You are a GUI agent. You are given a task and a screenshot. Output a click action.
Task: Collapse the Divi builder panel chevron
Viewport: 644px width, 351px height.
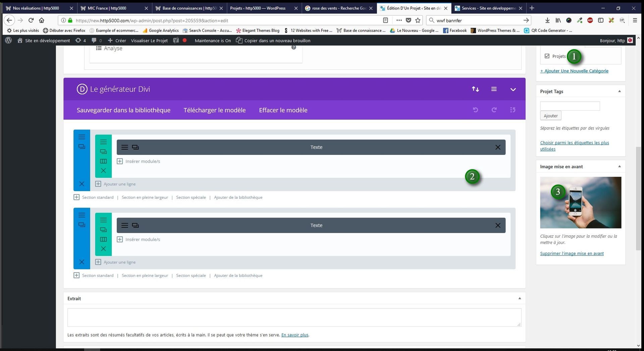[x=513, y=90]
